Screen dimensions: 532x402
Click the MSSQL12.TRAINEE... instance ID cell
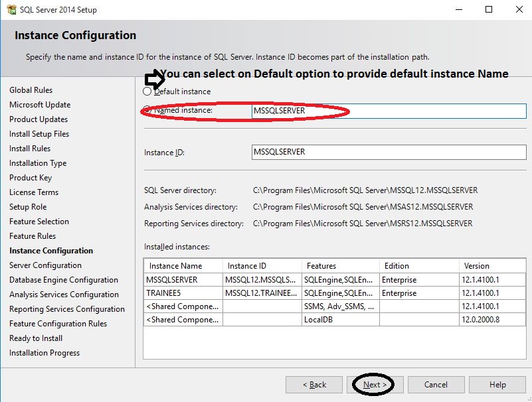262,293
